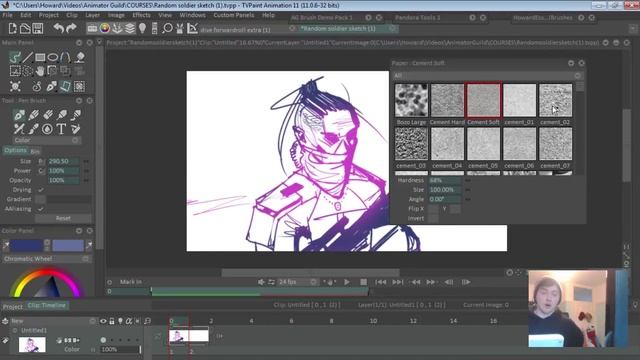The width and height of the screenshot is (640, 360).
Task: Click the paper Hardness 68% slider
Action: coord(445,180)
